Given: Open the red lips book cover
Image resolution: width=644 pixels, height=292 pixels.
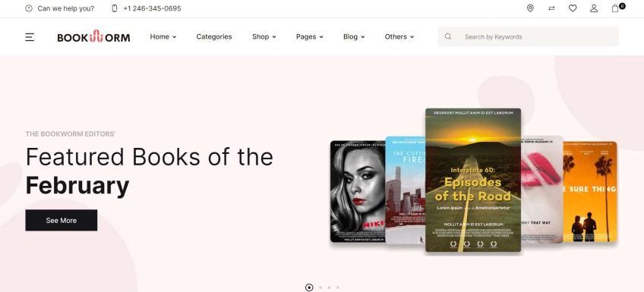Looking at the screenshot, I should coord(541,190).
